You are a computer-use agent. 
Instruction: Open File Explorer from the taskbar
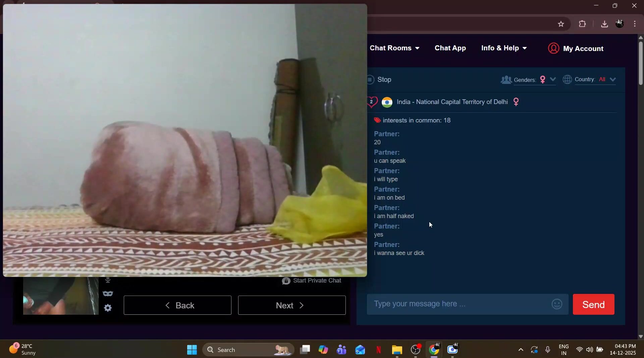point(397,350)
